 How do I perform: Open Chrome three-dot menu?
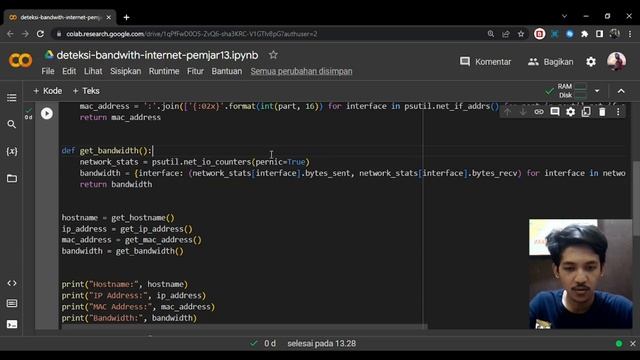pyautogui.click(x=630, y=34)
